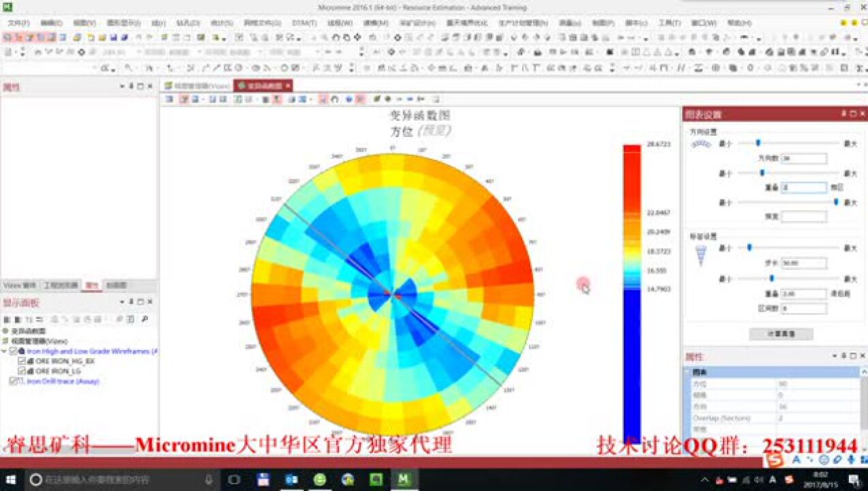Collapse the 图表 group in properties grid

point(688,372)
